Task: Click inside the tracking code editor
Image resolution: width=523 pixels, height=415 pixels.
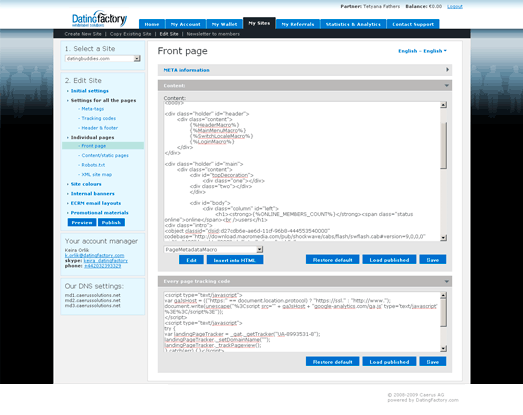Action: [302, 322]
